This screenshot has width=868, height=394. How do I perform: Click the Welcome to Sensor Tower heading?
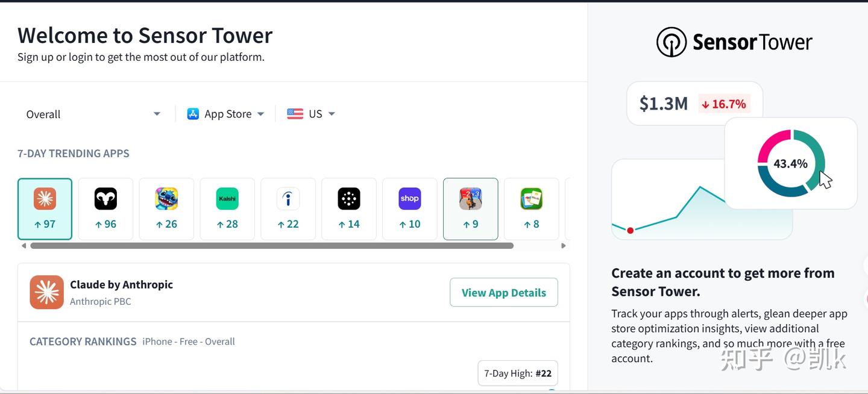(145, 36)
